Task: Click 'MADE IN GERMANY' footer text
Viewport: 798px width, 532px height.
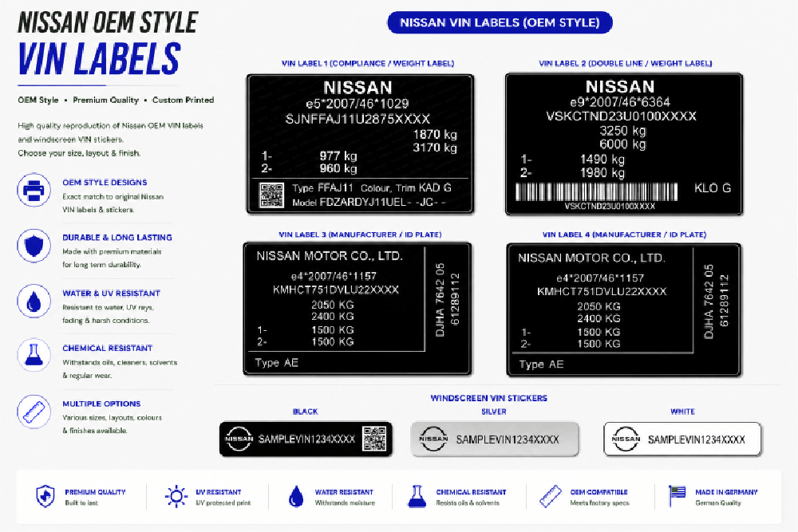Action: point(726,492)
